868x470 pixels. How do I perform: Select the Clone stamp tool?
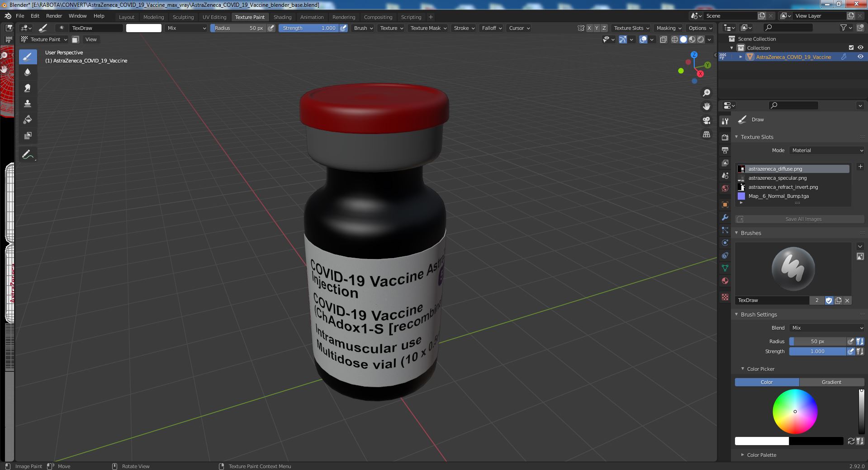tap(28, 104)
